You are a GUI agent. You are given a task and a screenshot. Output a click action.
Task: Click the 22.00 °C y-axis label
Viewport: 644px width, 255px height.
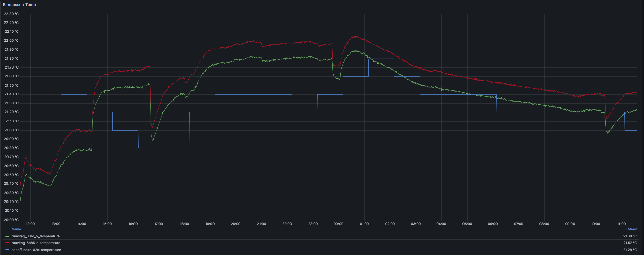(x=12, y=41)
